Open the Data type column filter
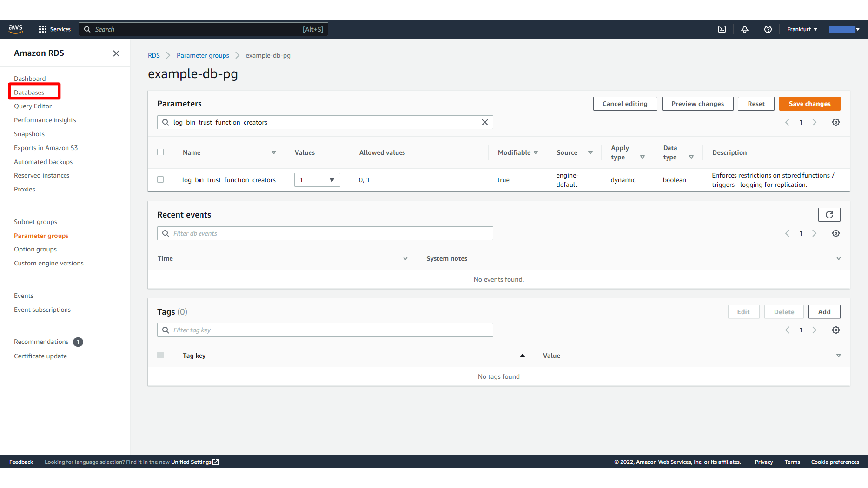This screenshot has height=488, width=868. pos(691,157)
